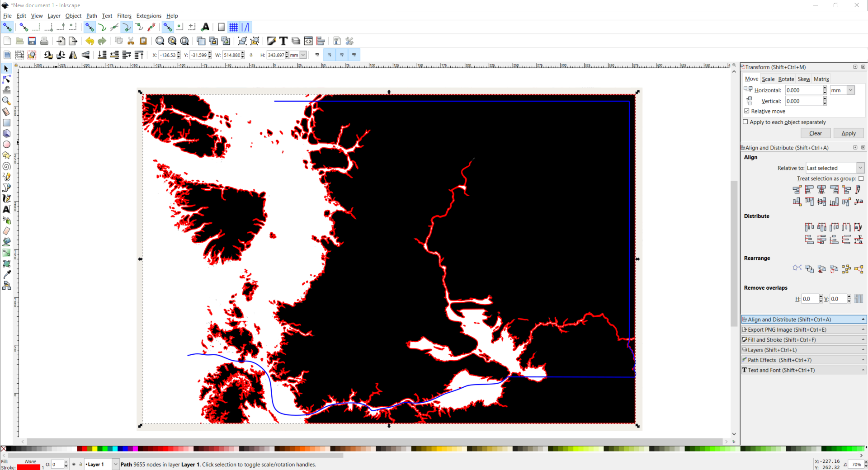Expand the Layers panel

804,350
